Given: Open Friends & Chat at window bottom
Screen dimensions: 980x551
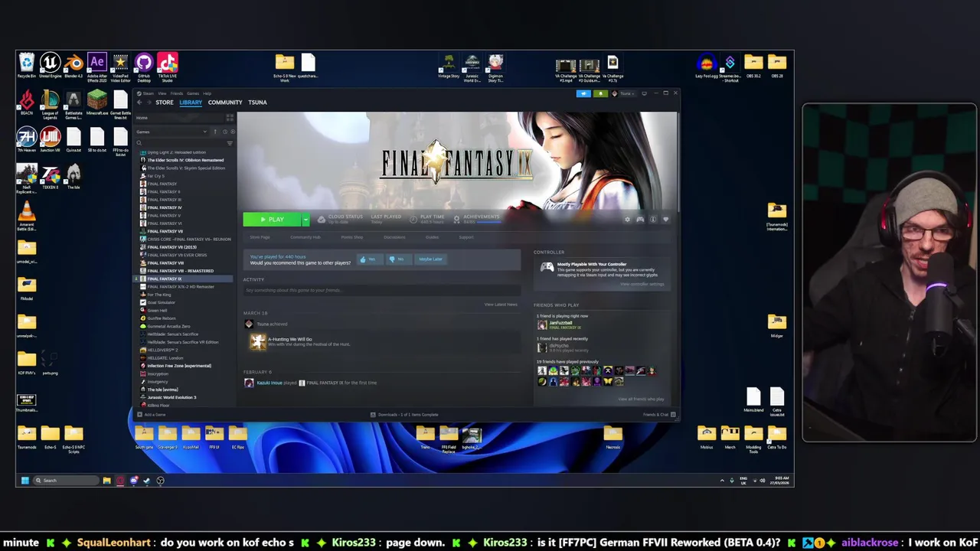Looking at the screenshot, I should pyautogui.click(x=659, y=415).
